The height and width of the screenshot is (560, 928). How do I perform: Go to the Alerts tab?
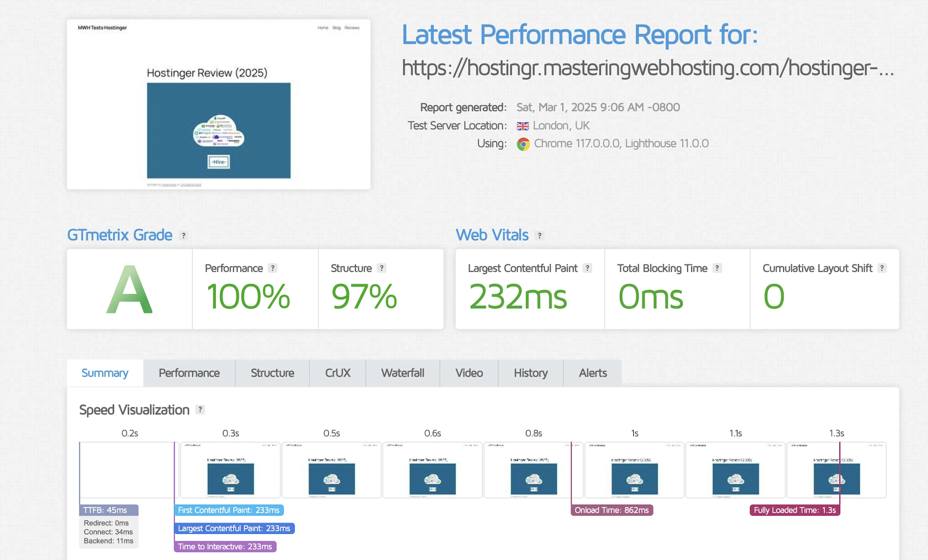pos(593,373)
